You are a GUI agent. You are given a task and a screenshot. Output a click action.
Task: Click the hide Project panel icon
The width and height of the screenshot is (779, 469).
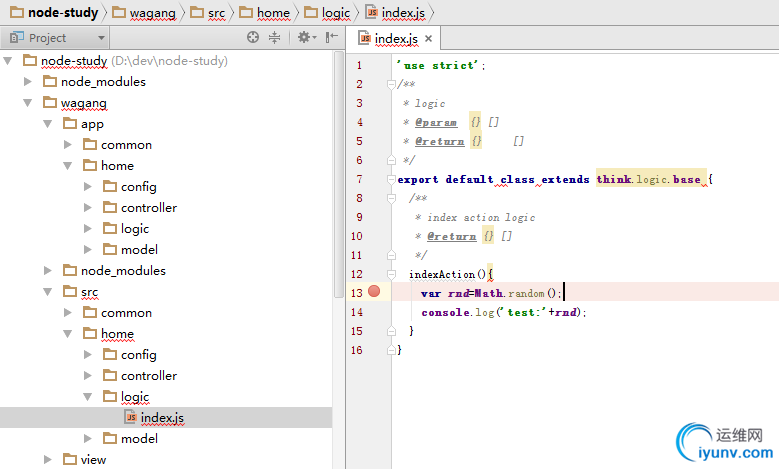[x=332, y=37]
